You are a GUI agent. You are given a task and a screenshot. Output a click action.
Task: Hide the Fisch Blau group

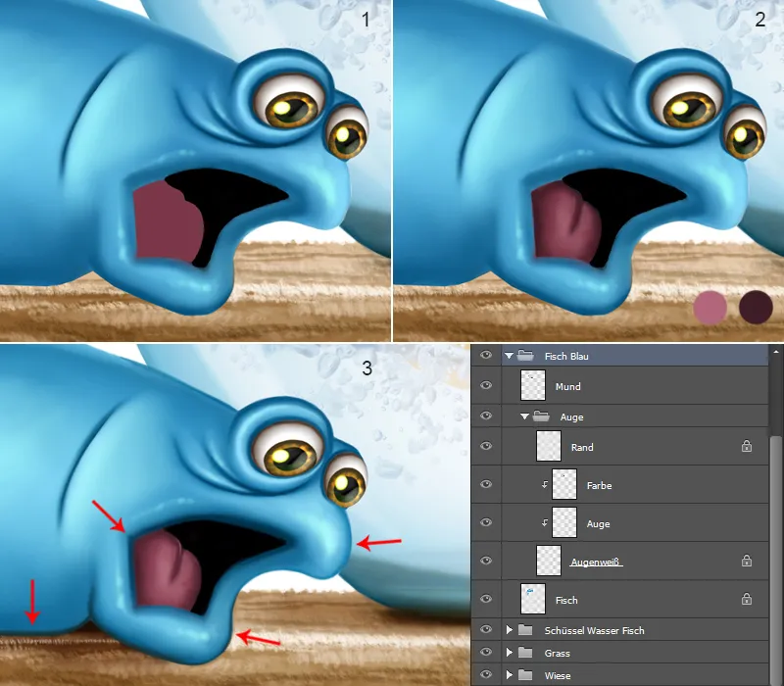485,356
